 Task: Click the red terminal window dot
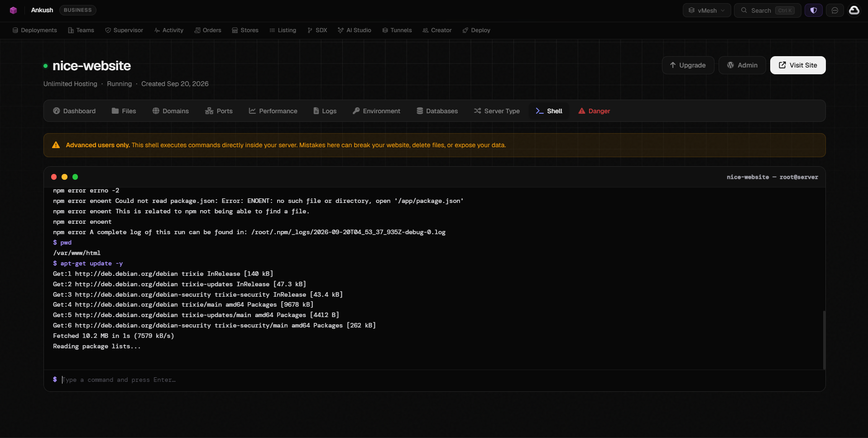(54, 177)
